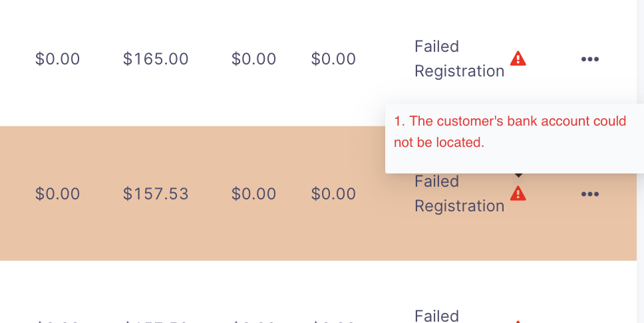This screenshot has width=644, height=323.
Task: Click the vertical scrollbar at the right edge
Action: coord(640,161)
